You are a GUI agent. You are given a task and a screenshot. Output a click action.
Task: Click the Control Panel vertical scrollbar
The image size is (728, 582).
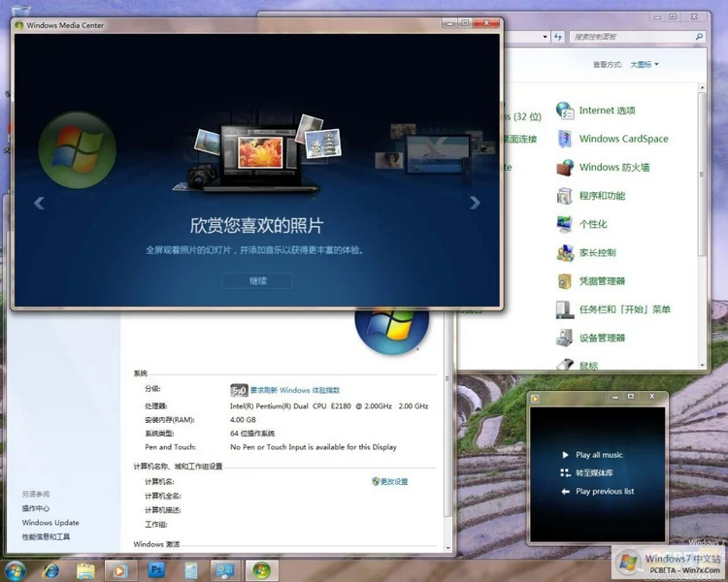702,174
